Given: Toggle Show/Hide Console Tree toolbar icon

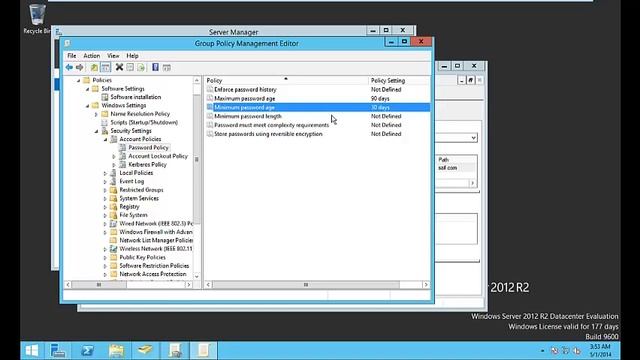Looking at the screenshot, I should click(105, 67).
